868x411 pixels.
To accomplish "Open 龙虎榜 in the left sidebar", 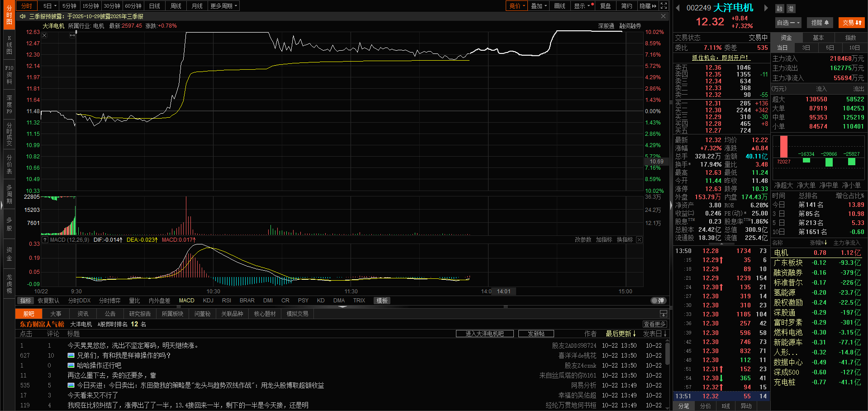I will point(9,284).
